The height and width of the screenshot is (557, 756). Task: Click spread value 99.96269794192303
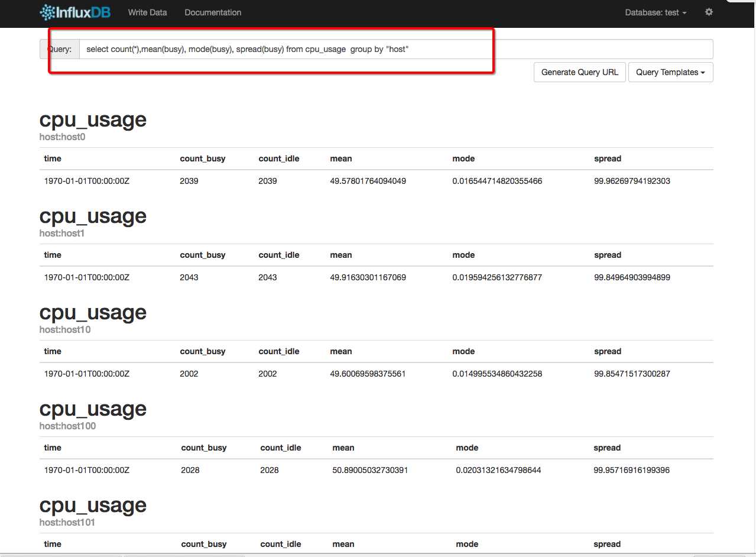(632, 181)
